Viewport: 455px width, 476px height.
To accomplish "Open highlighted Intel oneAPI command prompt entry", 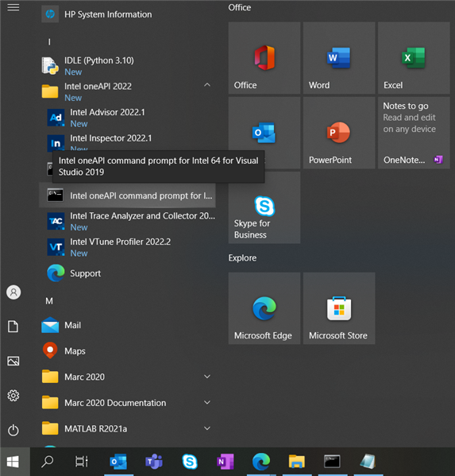I will tap(127, 195).
